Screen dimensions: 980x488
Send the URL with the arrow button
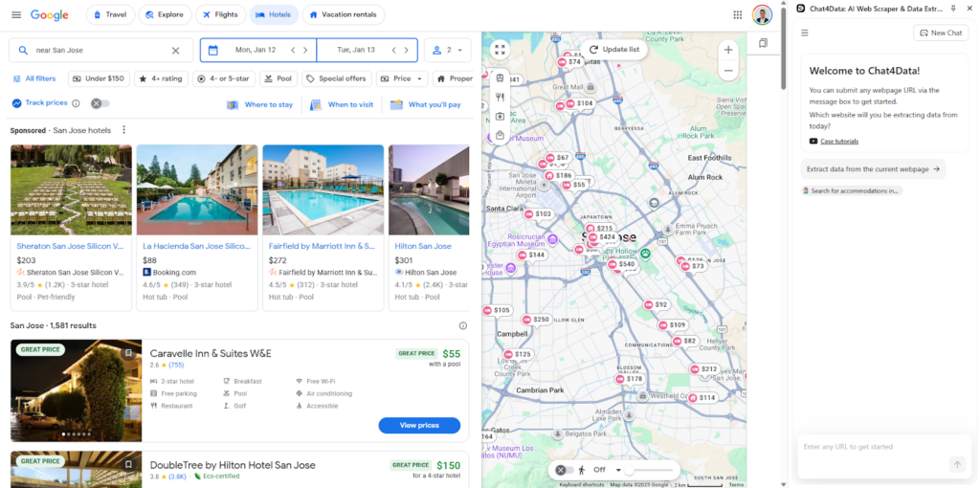(x=957, y=464)
